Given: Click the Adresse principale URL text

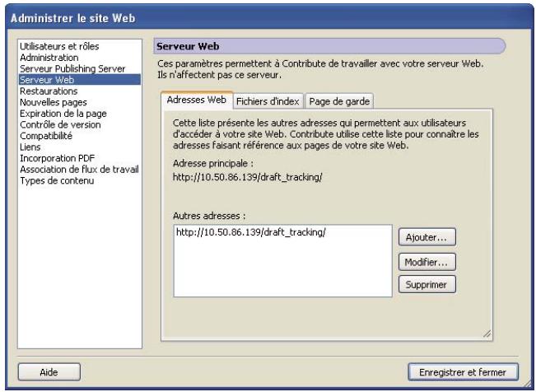Looking at the screenshot, I should point(248,177).
